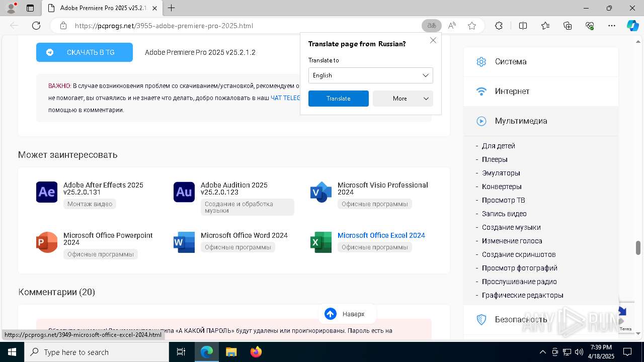Image resolution: width=644 pixels, height=362 pixels.
Task: Click the taskbar search box
Action: click(97, 352)
